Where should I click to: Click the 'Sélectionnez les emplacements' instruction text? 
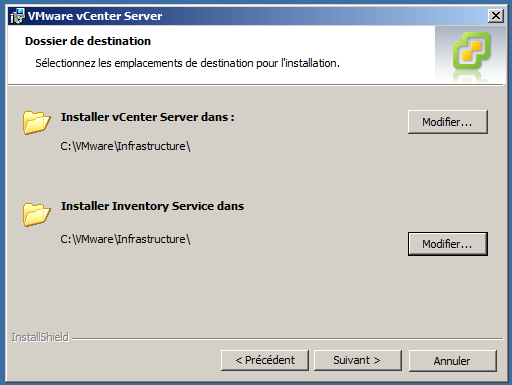click(187, 63)
